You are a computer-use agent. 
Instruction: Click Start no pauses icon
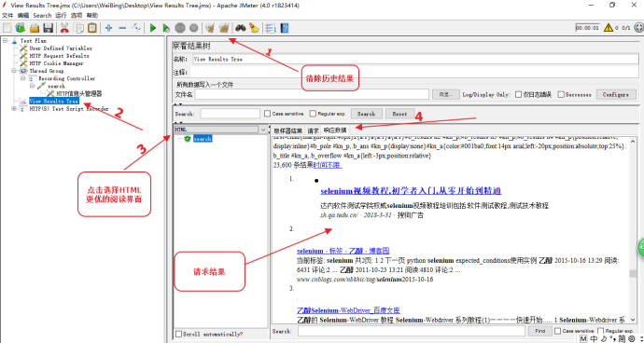coord(166,28)
